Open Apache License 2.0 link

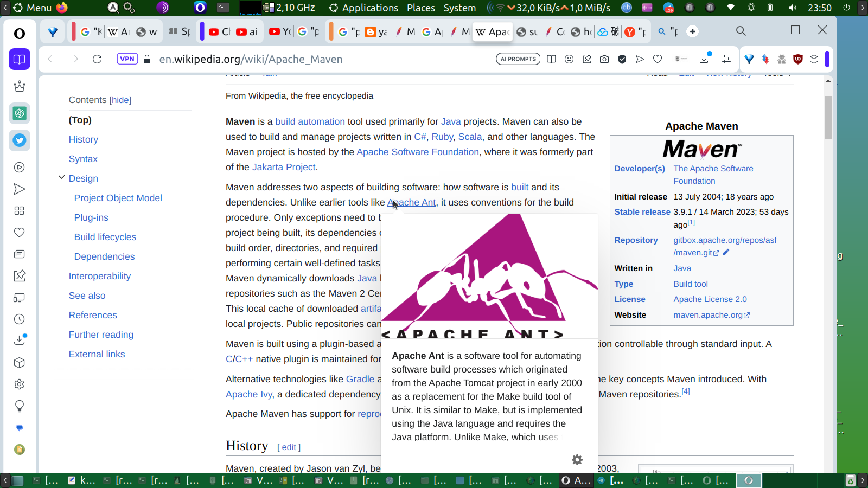pos(710,299)
